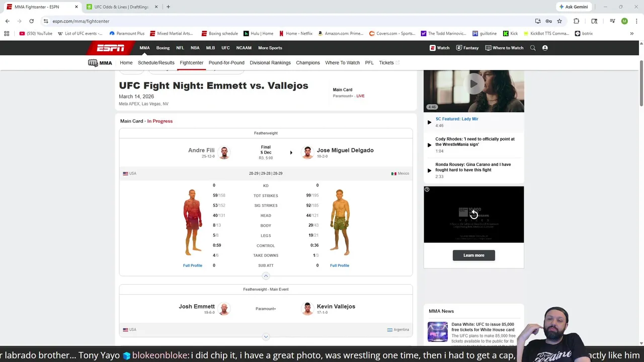
Task: Open the Tickets link
Action: [x=389, y=63]
